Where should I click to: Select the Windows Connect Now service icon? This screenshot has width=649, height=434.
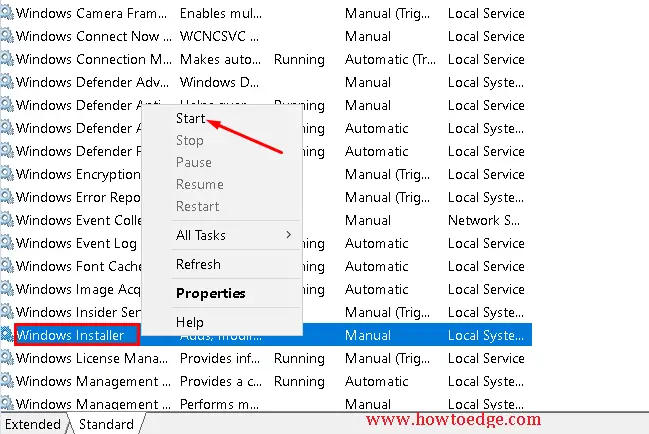[7, 36]
